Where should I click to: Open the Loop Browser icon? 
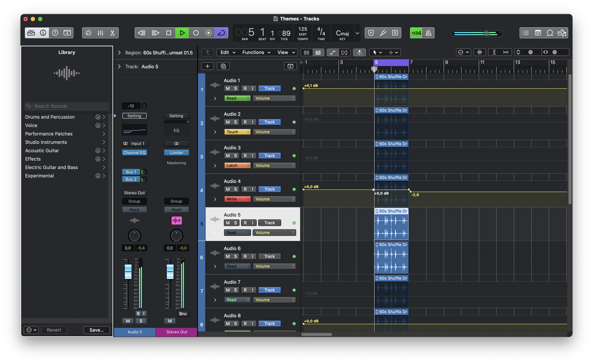(x=550, y=33)
